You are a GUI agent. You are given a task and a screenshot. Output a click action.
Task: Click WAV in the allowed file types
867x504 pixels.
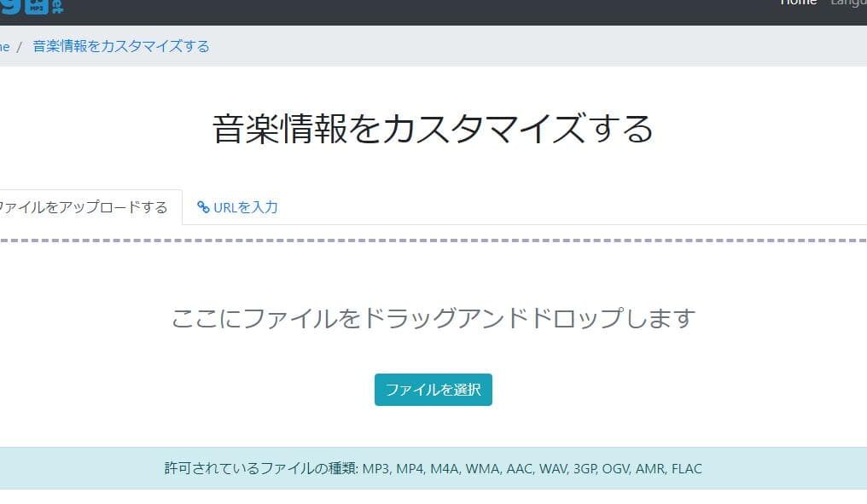(553, 468)
